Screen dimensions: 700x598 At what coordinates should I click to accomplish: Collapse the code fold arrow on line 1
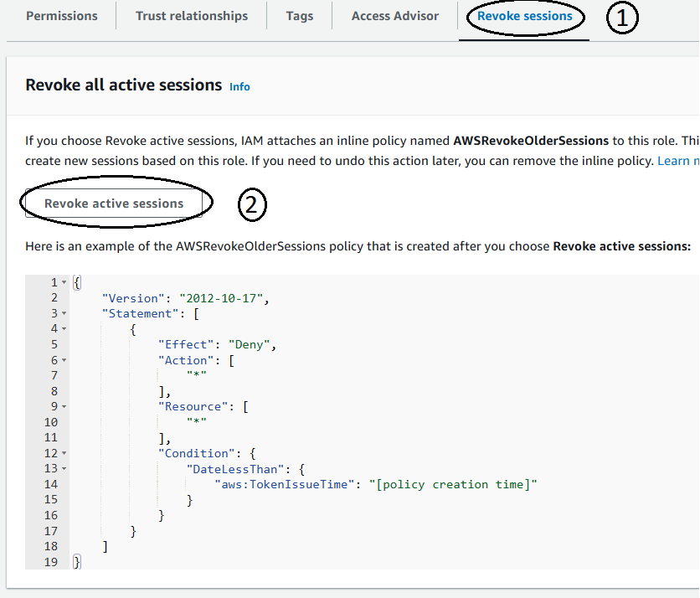[64, 282]
